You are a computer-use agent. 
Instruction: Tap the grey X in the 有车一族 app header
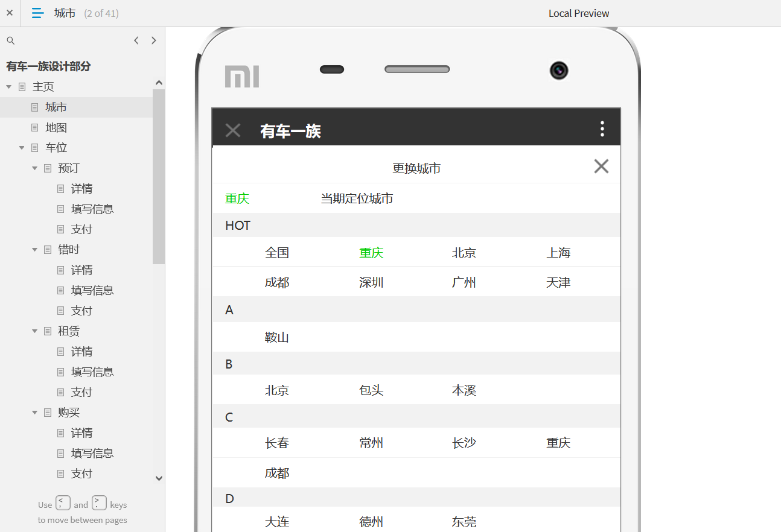[x=233, y=130]
